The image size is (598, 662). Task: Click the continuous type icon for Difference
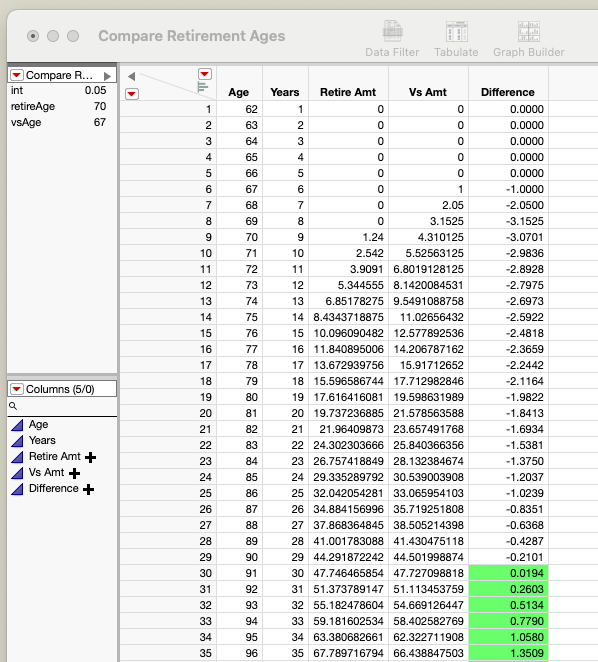pos(17,489)
